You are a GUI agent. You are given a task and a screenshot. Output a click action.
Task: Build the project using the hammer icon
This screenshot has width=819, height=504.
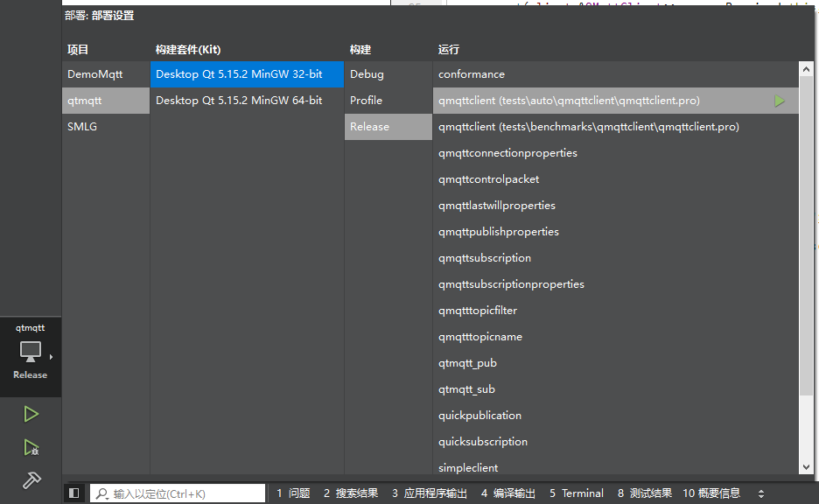[x=31, y=479]
